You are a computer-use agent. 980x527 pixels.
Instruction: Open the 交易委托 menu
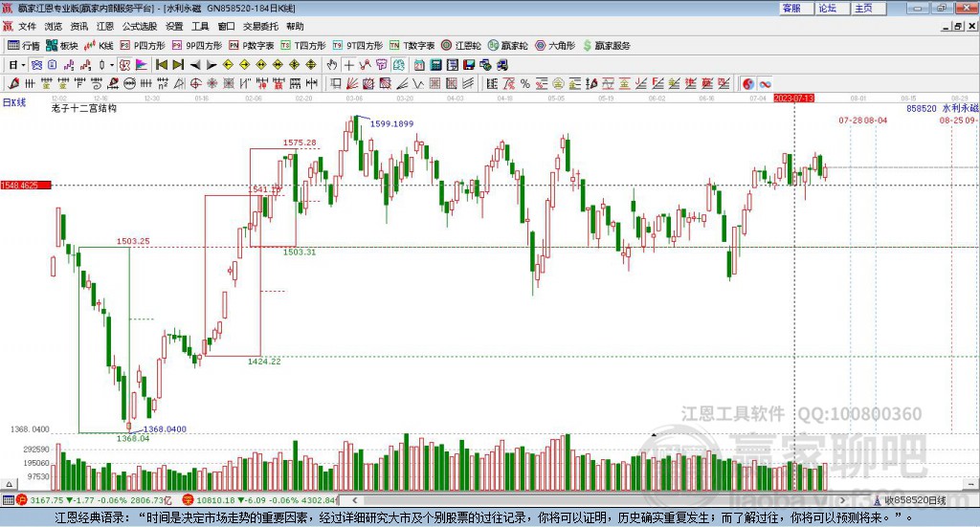point(261,26)
